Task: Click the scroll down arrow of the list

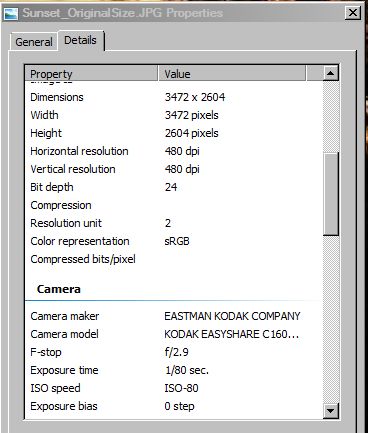Action: coord(331,410)
